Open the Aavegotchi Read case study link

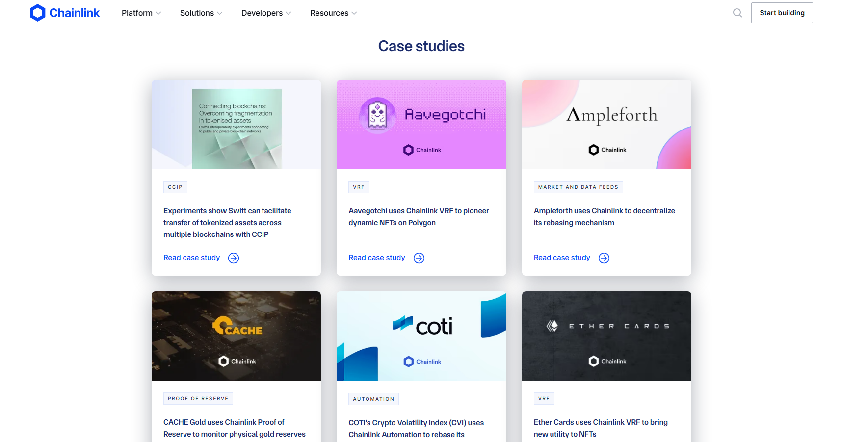click(376, 257)
